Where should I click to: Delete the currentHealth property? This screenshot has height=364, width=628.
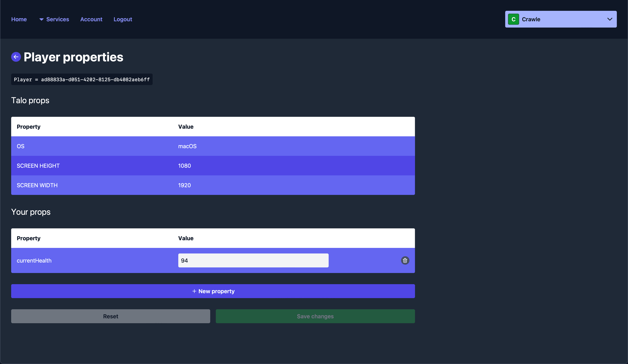[405, 260]
